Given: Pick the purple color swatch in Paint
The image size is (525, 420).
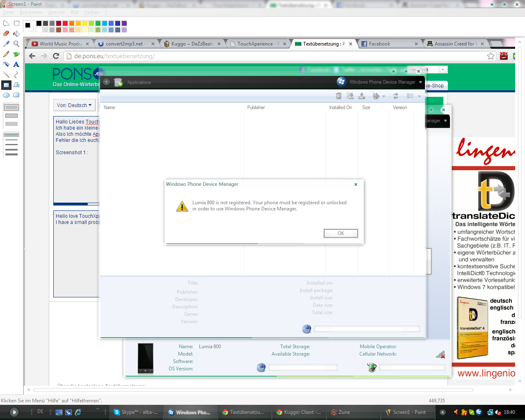Looking at the screenshot, I should tap(124, 23).
